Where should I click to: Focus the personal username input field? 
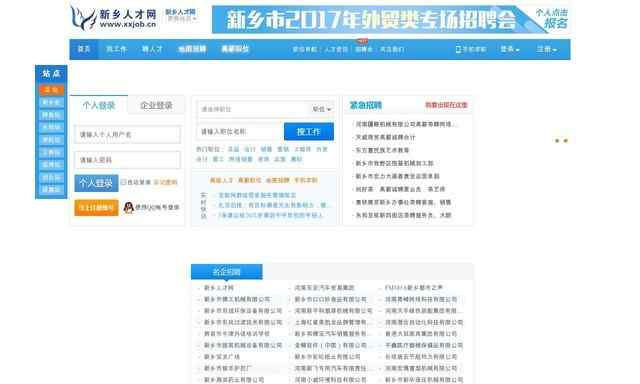(127, 135)
